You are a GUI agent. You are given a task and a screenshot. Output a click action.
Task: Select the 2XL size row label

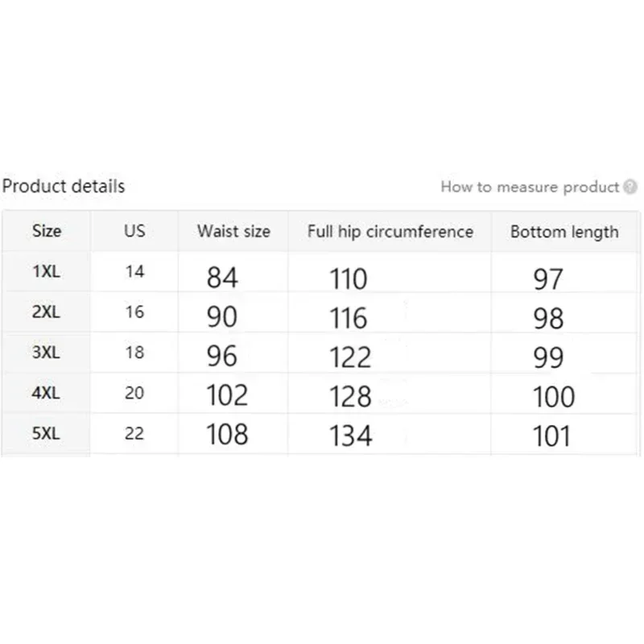pyautogui.click(x=46, y=312)
